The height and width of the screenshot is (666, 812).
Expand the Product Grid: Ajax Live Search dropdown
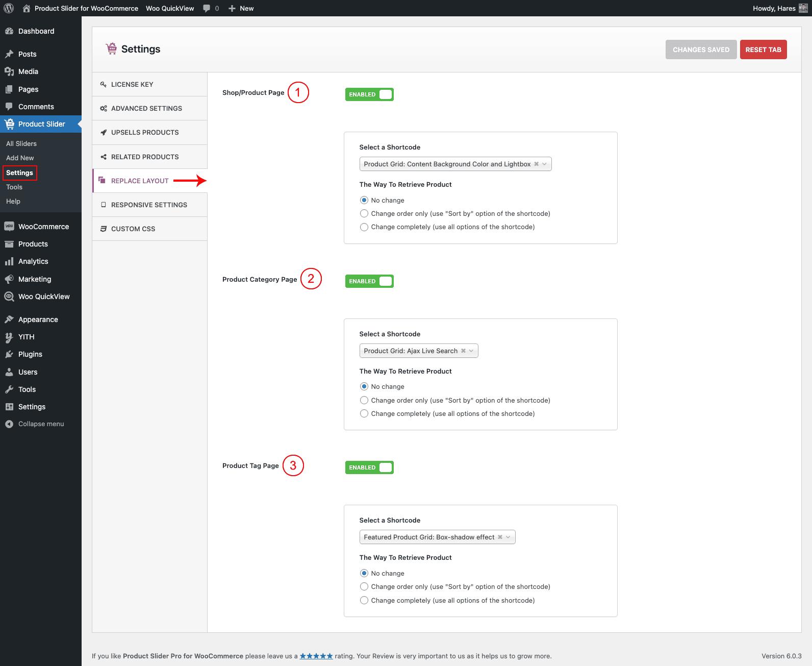(471, 351)
